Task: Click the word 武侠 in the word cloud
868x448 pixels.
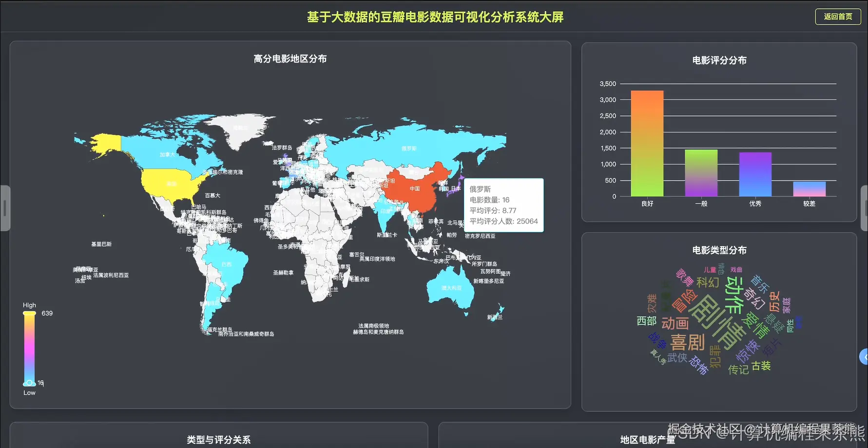Action: tap(677, 358)
